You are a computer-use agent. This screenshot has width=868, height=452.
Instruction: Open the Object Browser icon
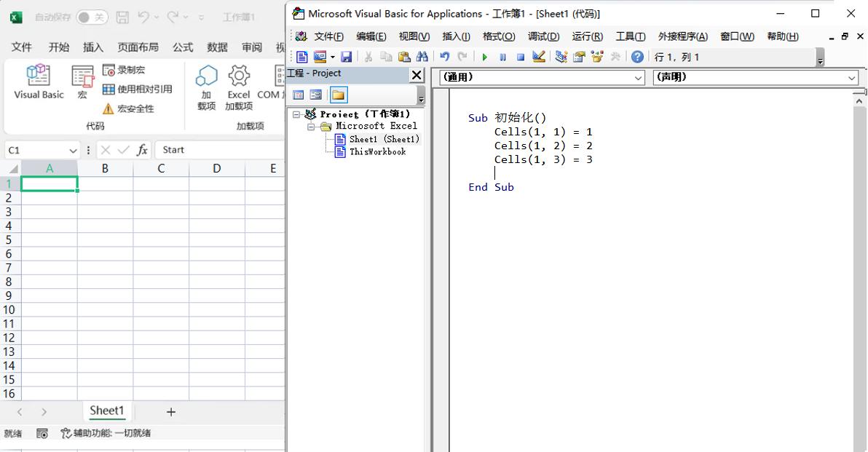pos(597,57)
